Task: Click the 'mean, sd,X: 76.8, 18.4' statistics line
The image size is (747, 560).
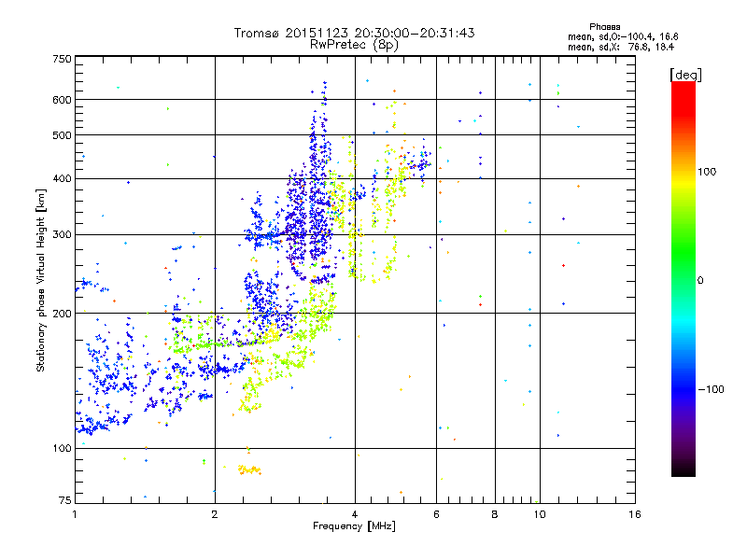Action: click(x=621, y=47)
